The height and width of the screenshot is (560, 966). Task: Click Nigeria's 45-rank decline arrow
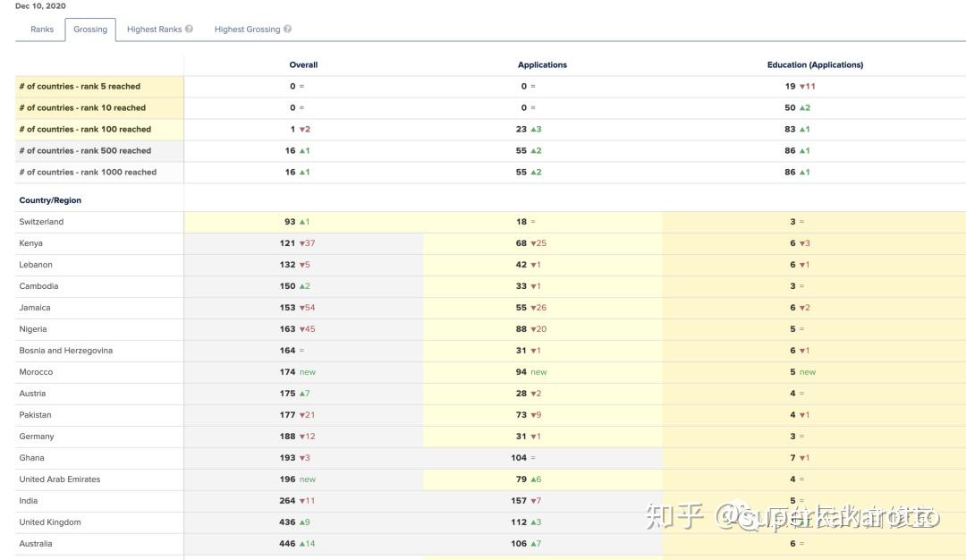309,328
